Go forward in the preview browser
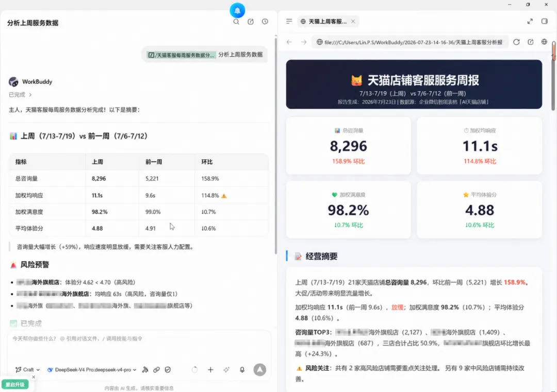The image size is (557, 392). click(304, 42)
